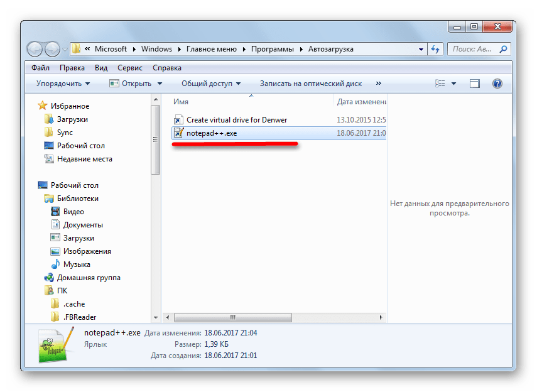
Task: Click the Favorites star icon
Action: point(43,106)
